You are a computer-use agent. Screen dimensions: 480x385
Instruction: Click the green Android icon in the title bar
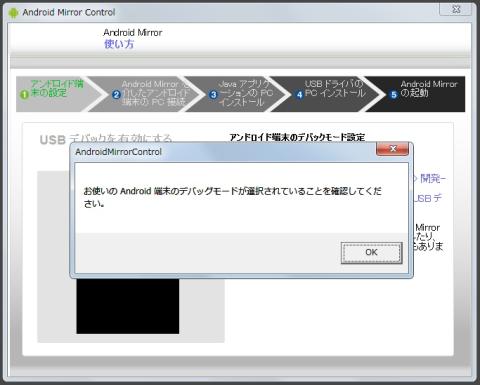[13, 13]
